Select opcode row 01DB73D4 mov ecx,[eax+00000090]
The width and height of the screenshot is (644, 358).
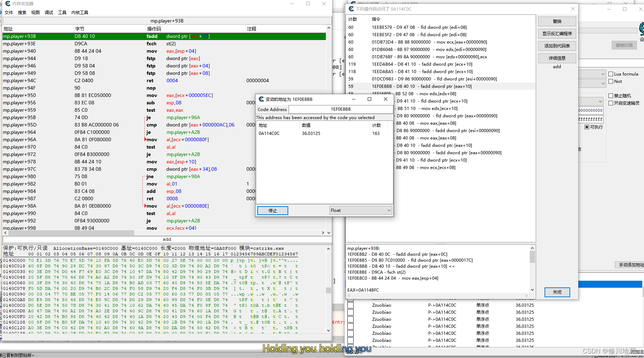(x=441, y=42)
